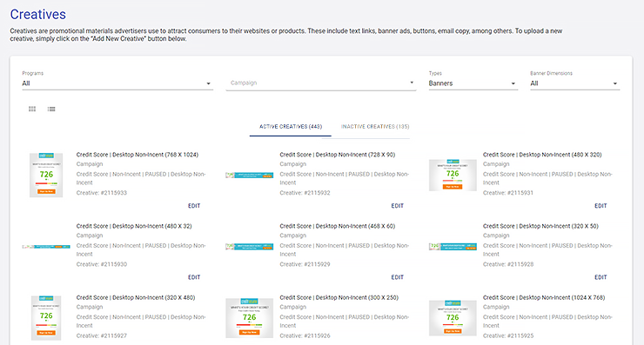Open thumbnail of 480 X 32 banner
The image size is (644, 345).
point(46,247)
